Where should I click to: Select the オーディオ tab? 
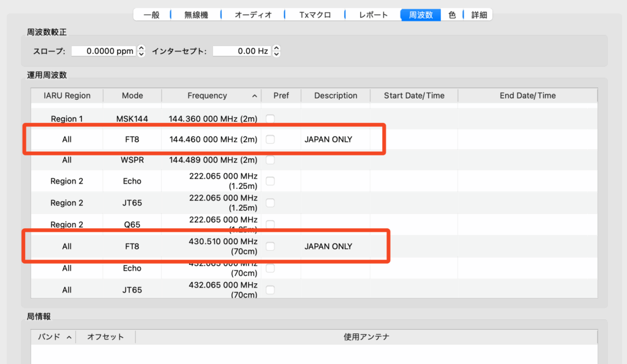253,15
